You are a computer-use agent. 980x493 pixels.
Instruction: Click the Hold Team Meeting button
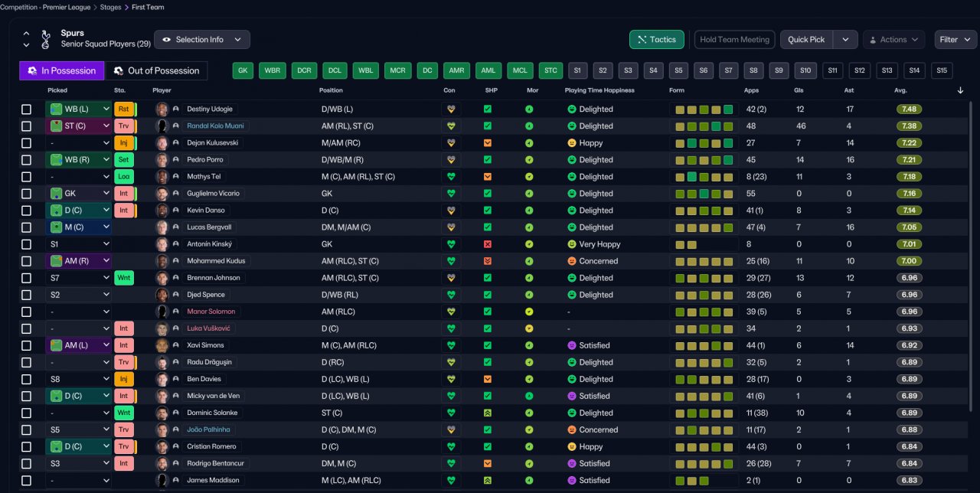(735, 40)
